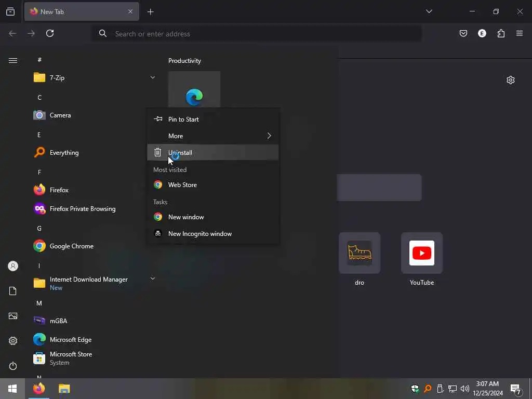
Task: Open Pictures from Start sidebar
Action: (13, 316)
